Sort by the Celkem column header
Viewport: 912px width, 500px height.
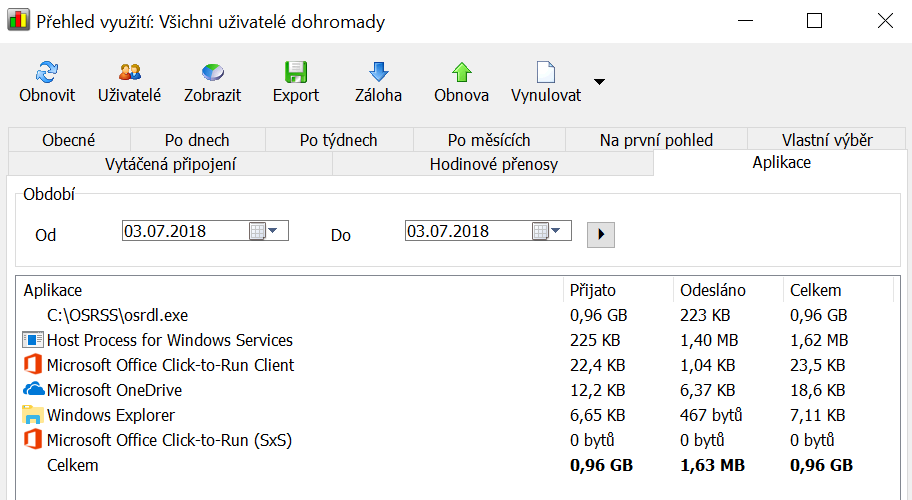pos(815,290)
